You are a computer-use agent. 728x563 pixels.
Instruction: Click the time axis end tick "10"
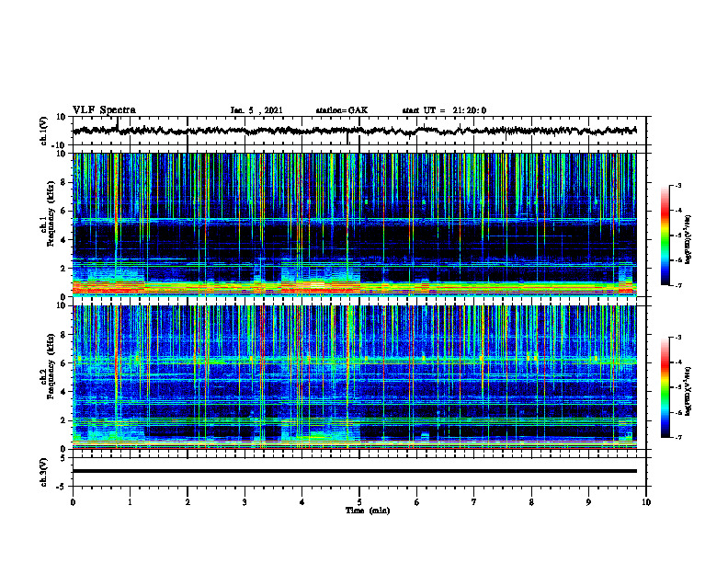coord(646,502)
